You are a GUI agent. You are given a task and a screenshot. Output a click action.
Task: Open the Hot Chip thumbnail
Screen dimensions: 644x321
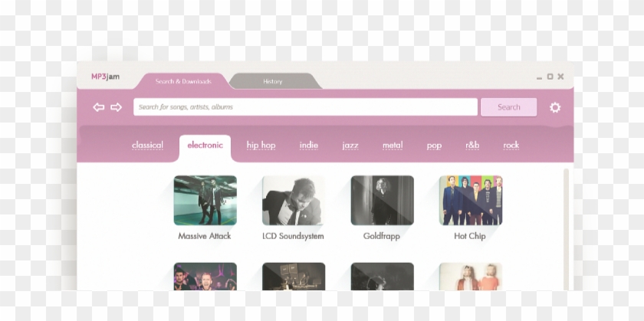click(471, 200)
